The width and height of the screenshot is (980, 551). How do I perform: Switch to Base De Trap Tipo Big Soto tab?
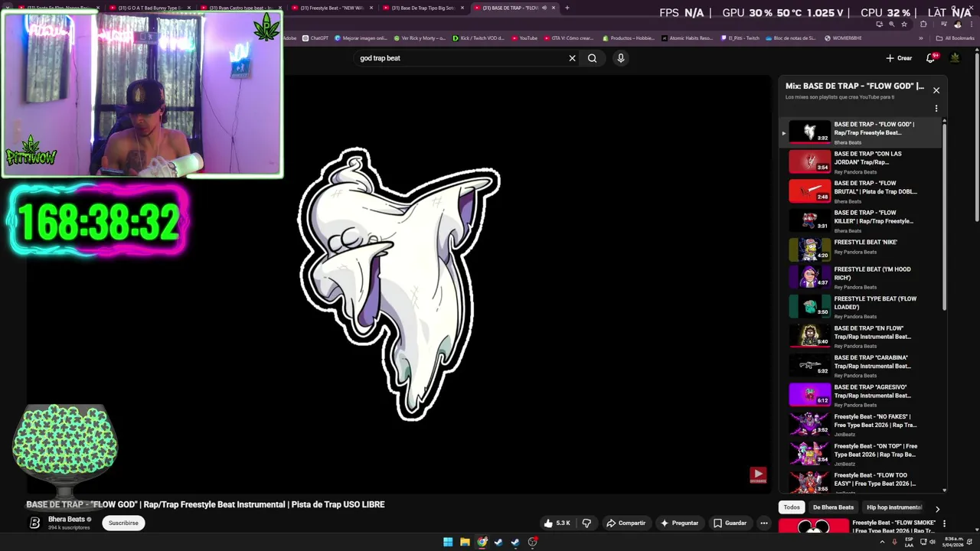423,8
